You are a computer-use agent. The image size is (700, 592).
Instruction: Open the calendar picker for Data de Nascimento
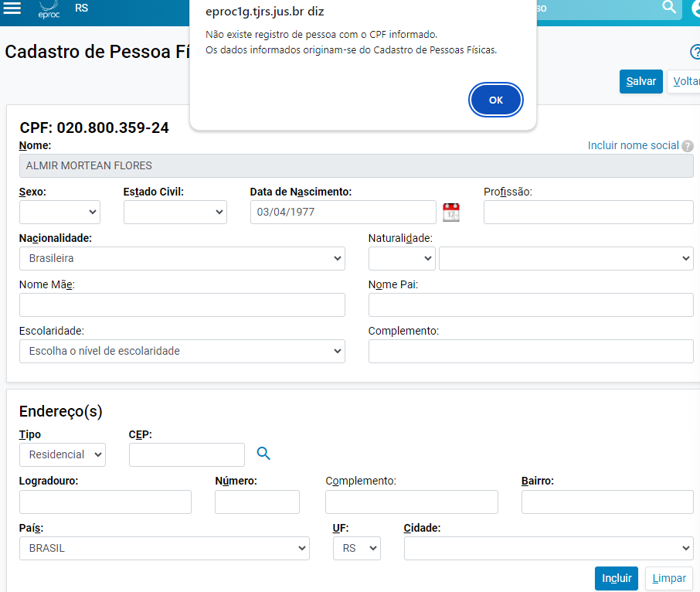tap(450, 212)
